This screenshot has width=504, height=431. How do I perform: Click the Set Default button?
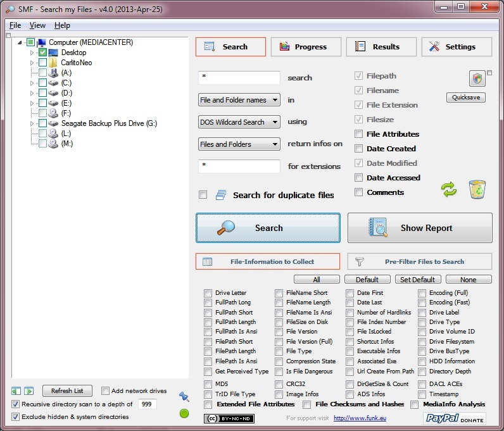pyautogui.click(x=417, y=279)
